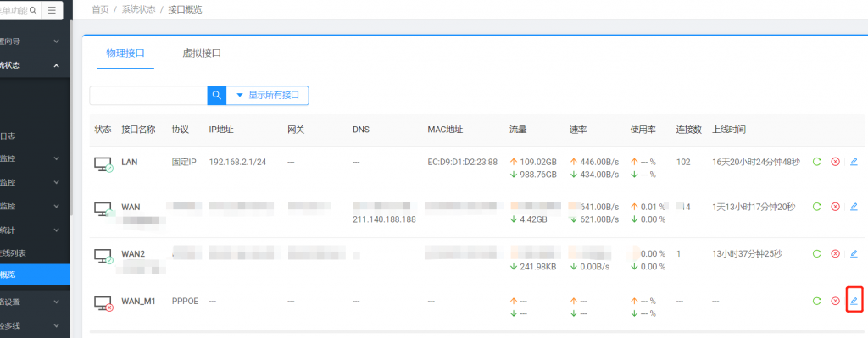Expand the 置向导 sidebar menu chevron
Image resolution: width=868 pixels, height=338 pixels.
click(x=57, y=42)
